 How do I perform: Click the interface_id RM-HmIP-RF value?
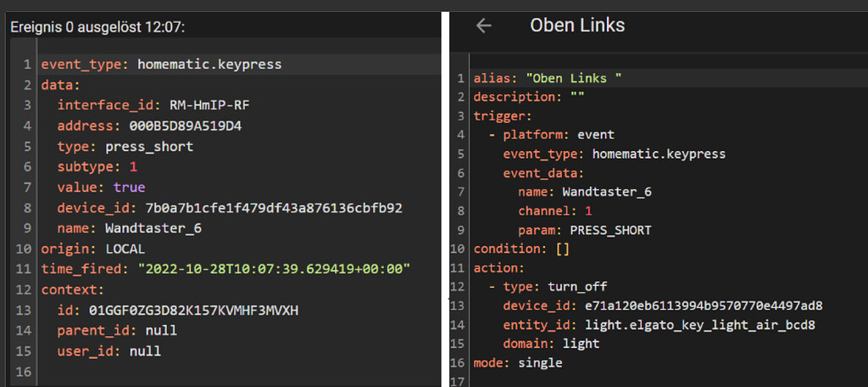(214, 104)
